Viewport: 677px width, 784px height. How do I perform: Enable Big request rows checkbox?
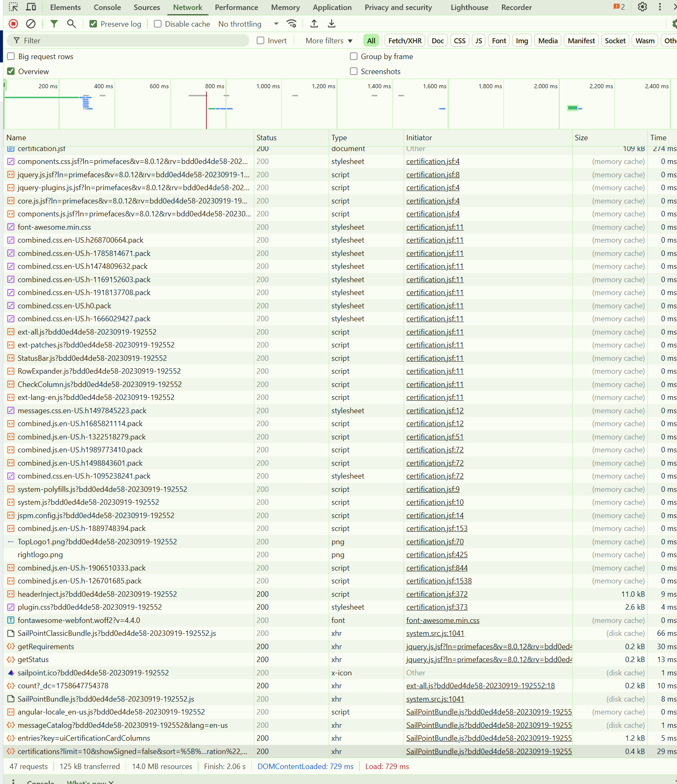coord(11,56)
